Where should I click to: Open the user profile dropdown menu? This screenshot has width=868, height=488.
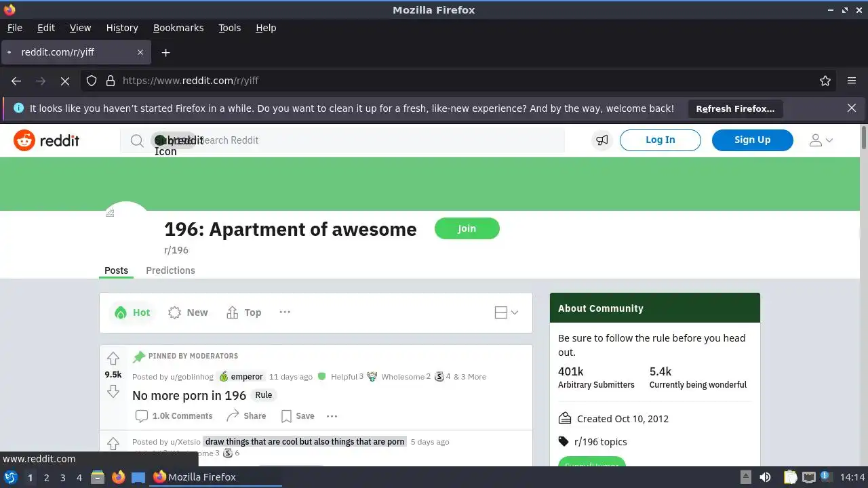821,140
